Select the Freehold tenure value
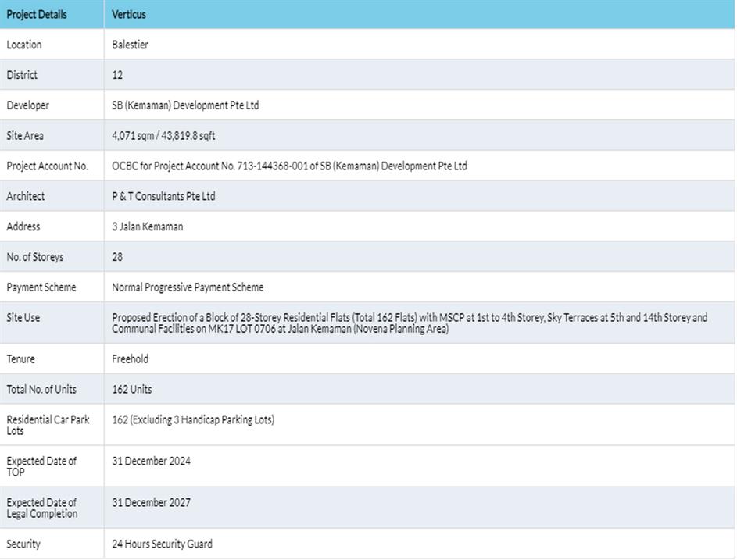 point(130,359)
